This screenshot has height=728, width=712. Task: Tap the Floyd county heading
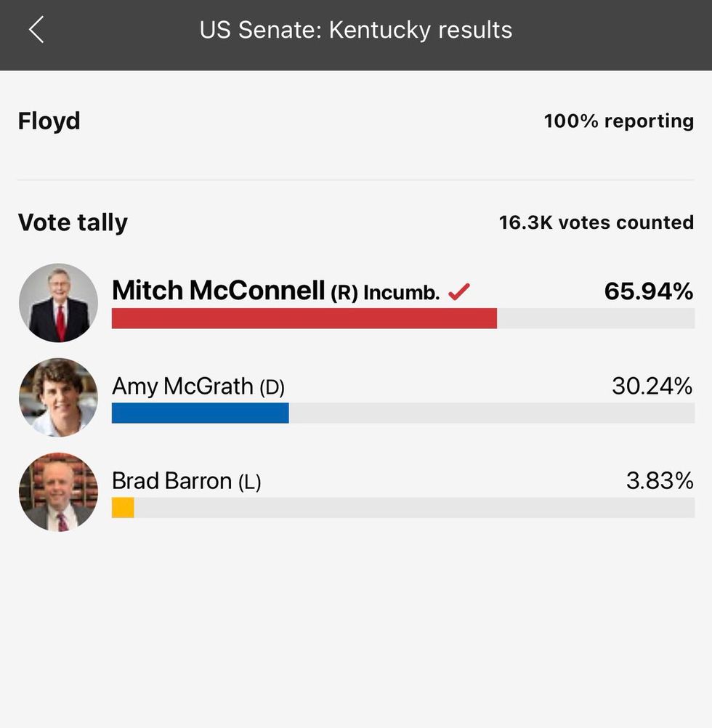click(49, 121)
